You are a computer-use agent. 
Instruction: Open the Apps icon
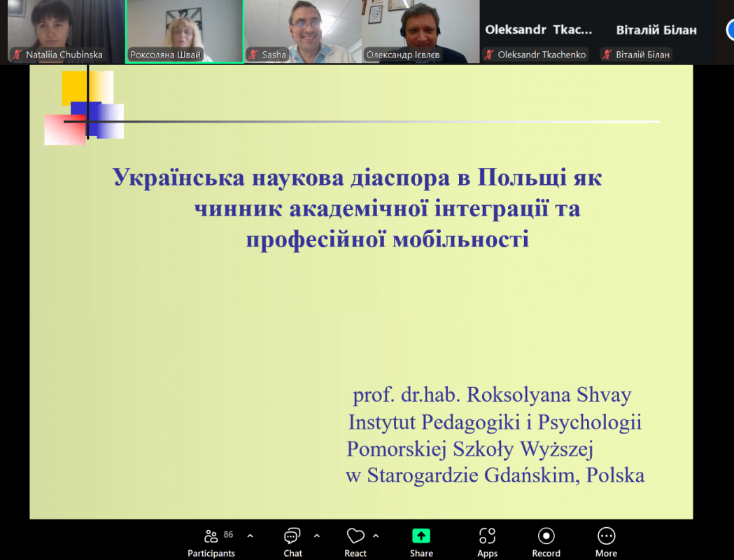pos(486,535)
